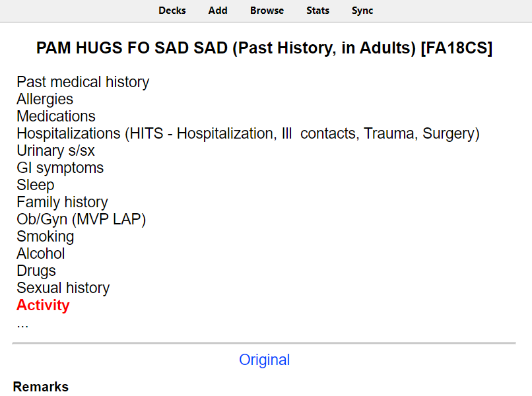Screen dimensions: 532x396
Task: Click the Hospitalizations HITS line
Action: 248,134
